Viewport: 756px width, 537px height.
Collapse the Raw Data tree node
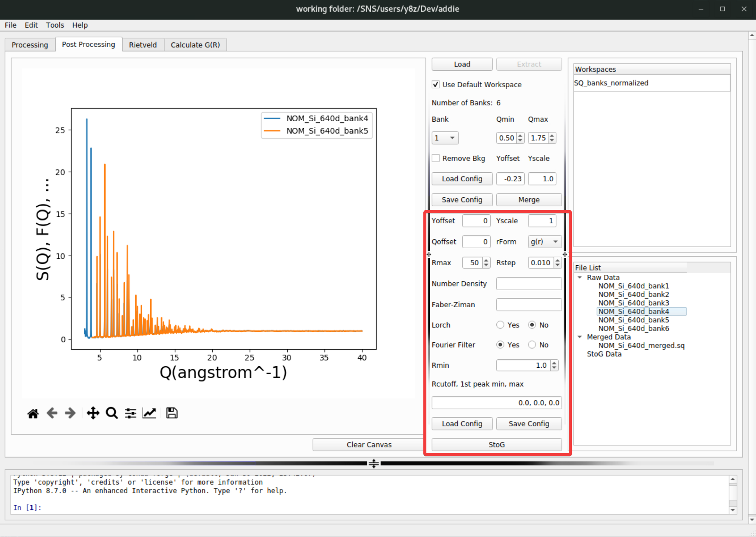point(579,277)
